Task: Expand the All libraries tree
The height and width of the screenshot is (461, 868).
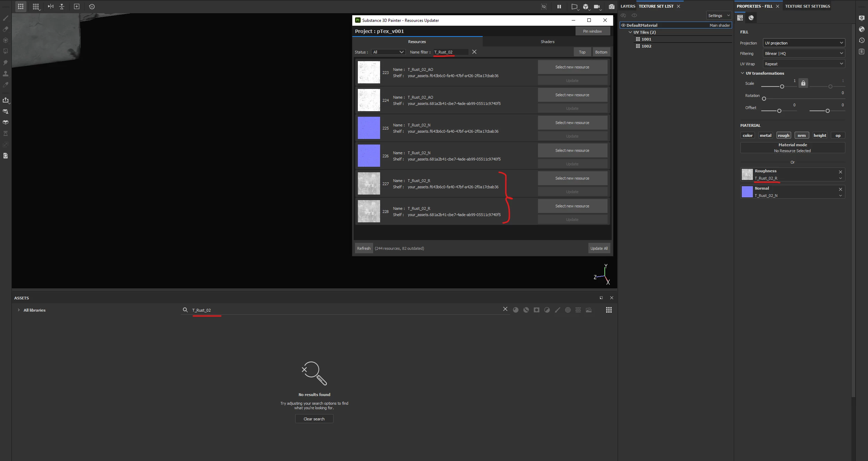Action: pos(19,310)
